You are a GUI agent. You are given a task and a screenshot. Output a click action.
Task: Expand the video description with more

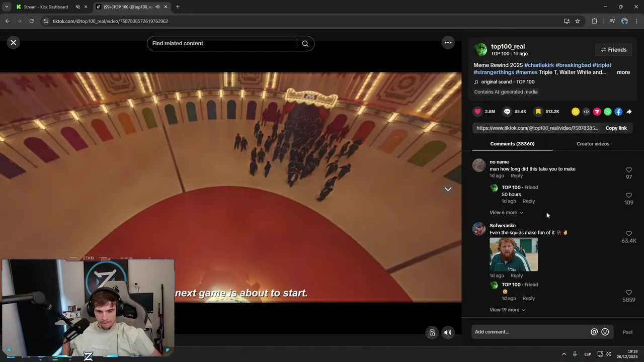pos(623,72)
